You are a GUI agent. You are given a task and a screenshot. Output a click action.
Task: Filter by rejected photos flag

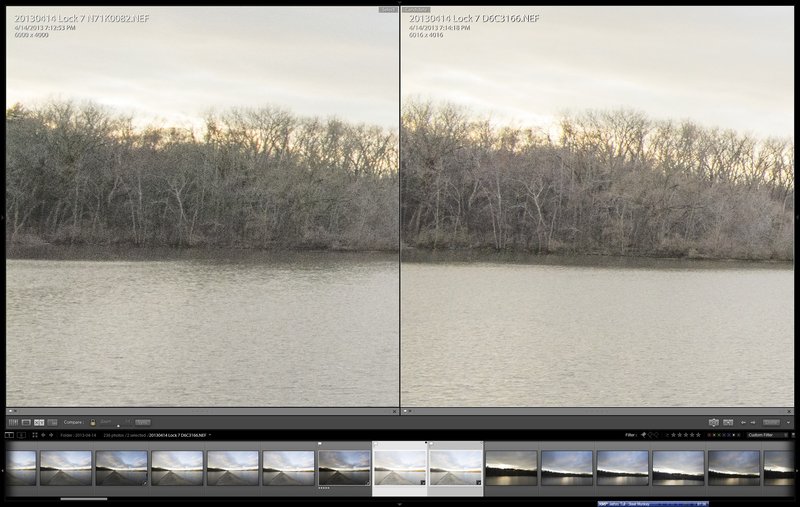coord(657,435)
